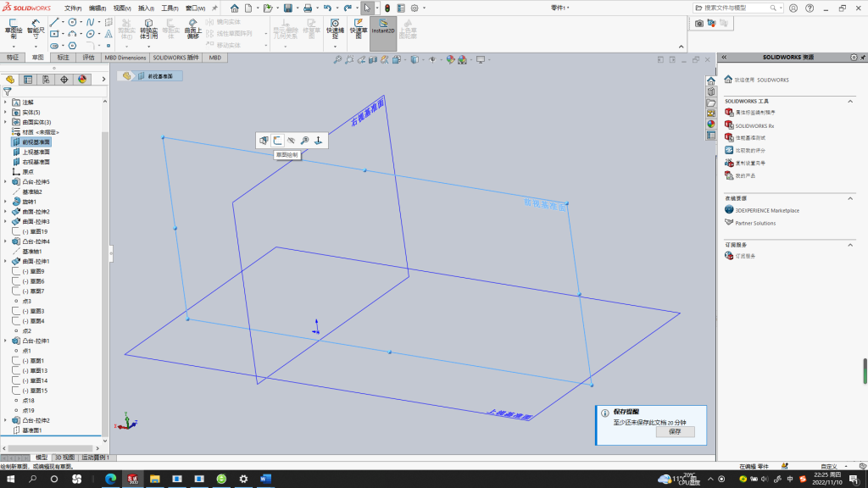Screen dimensions: 868x488
Task: Pick the Line sketch tool
Action: coord(54,22)
